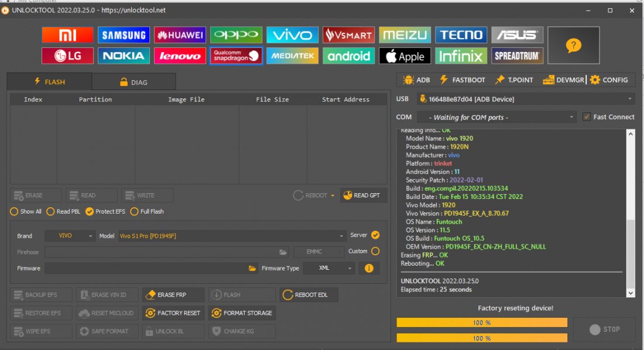Image resolution: width=644 pixels, height=350 pixels.
Task: Click the ERASE FRP button
Action: point(173,295)
